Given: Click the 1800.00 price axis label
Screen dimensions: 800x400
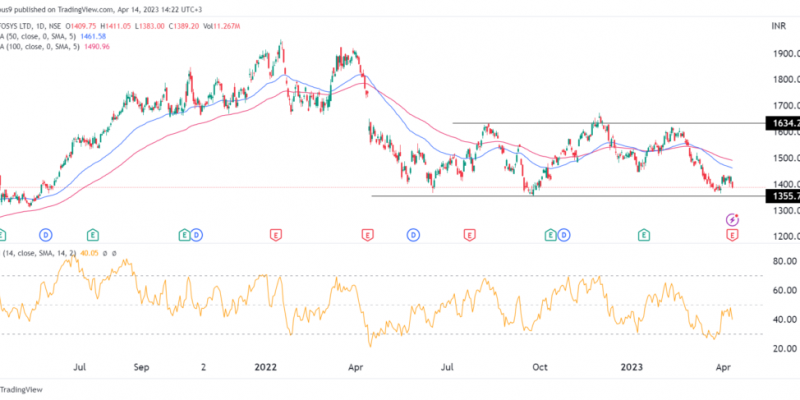Looking at the screenshot, I should pyautogui.click(x=785, y=80).
